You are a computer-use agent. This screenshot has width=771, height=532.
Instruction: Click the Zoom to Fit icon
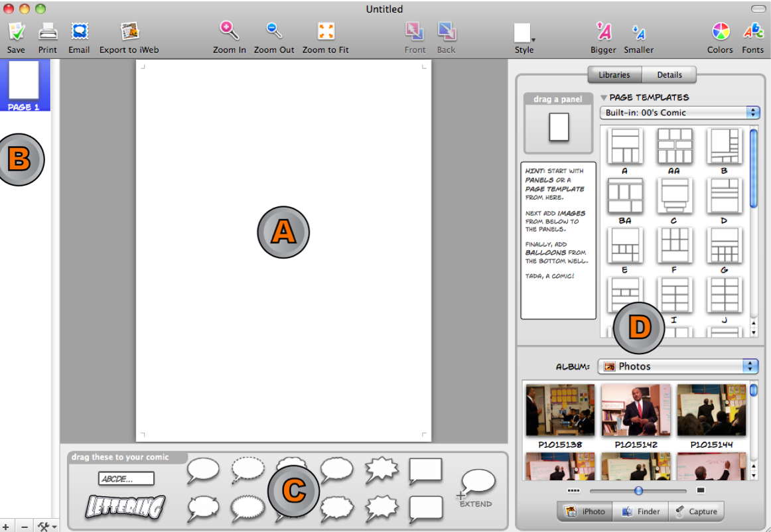pyautogui.click(x=326, y=31)
